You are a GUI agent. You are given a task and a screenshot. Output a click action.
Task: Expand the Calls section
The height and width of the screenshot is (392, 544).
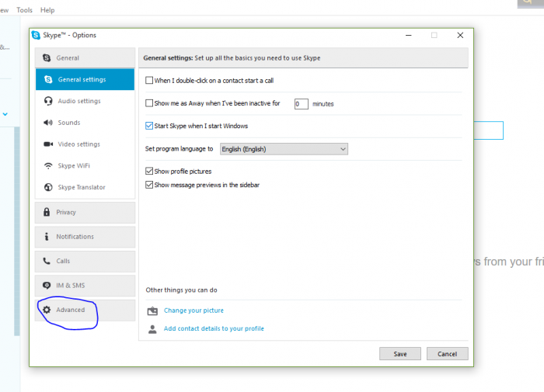tap(85, 261)
